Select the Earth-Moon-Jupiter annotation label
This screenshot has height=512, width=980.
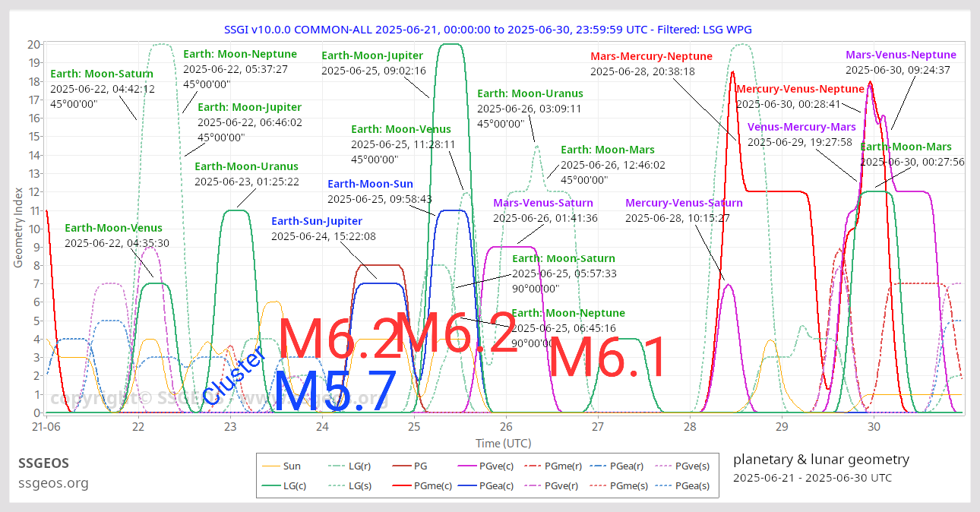[x=372, y=55]
